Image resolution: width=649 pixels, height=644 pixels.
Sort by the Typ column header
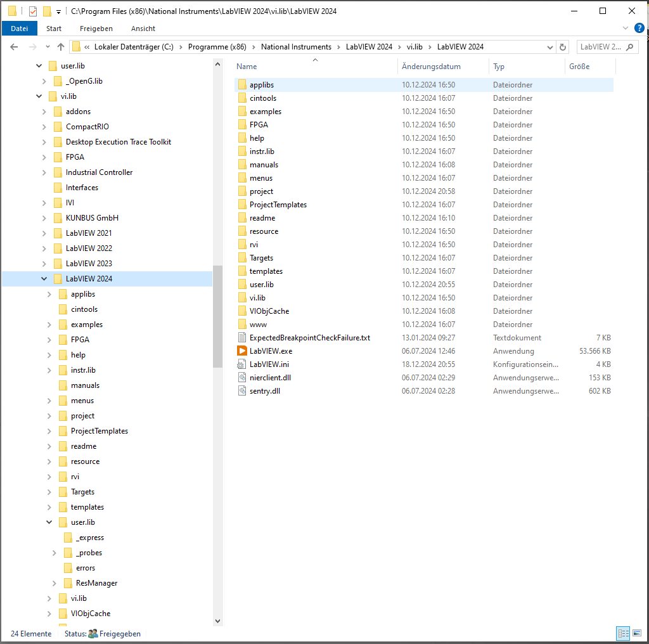[x=527, y=66]
